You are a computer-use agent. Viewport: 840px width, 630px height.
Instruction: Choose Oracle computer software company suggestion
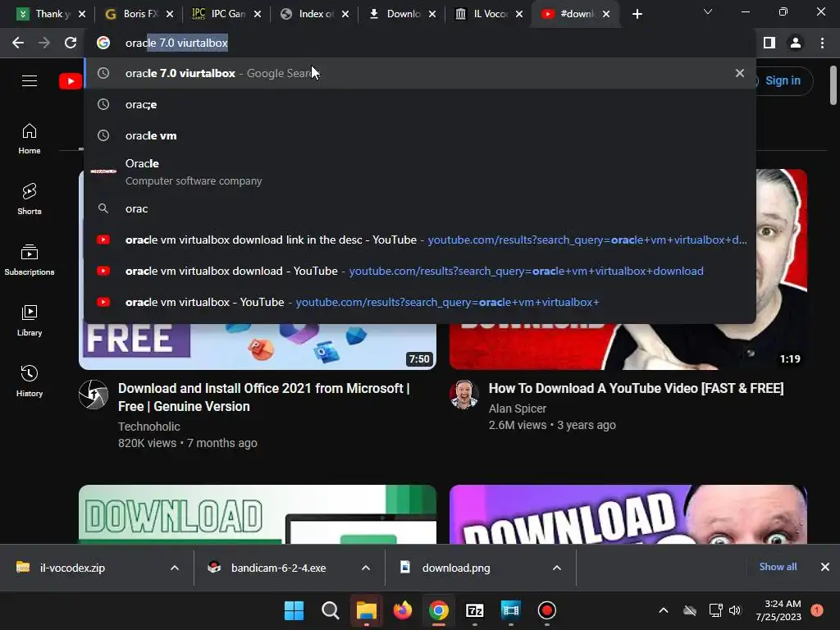point(420,172)
